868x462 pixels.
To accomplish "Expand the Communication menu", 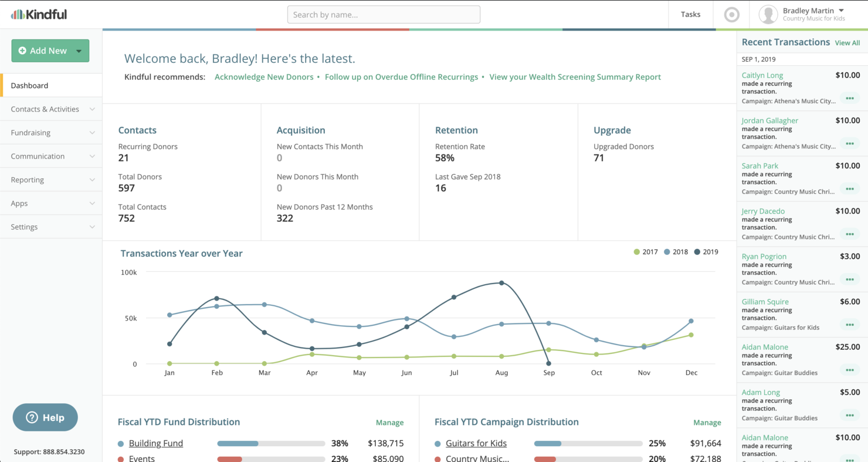I will pos(51,156).
